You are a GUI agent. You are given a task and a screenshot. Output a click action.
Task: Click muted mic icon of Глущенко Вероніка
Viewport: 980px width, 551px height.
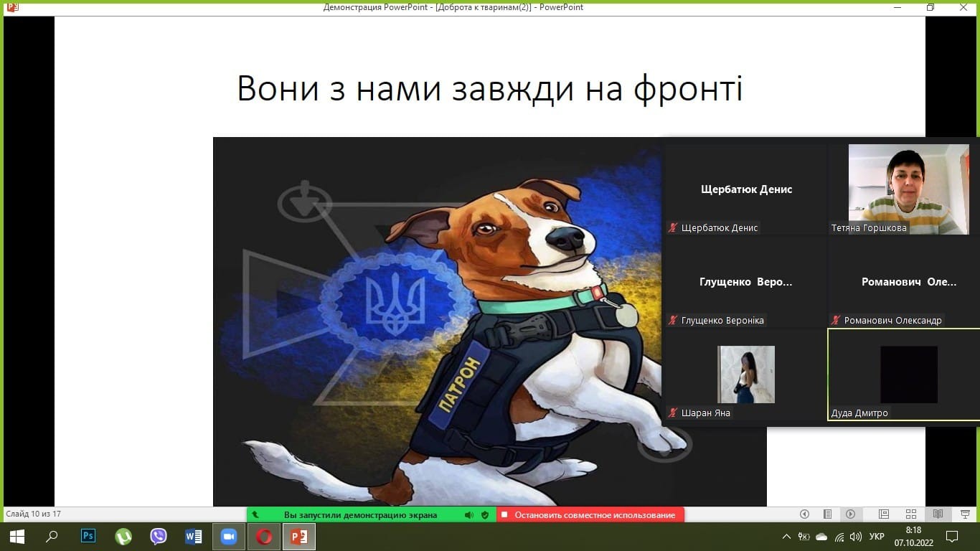[x=673, y=321]
